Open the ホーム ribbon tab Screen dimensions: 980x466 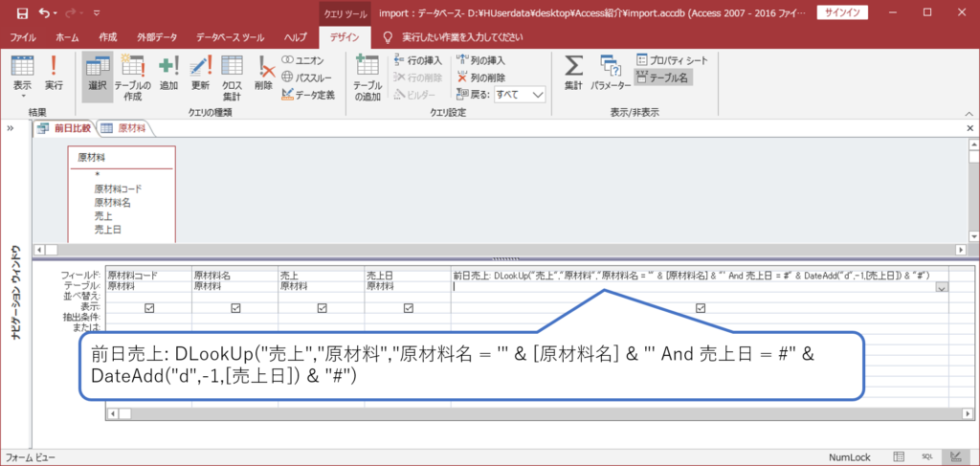67,37
